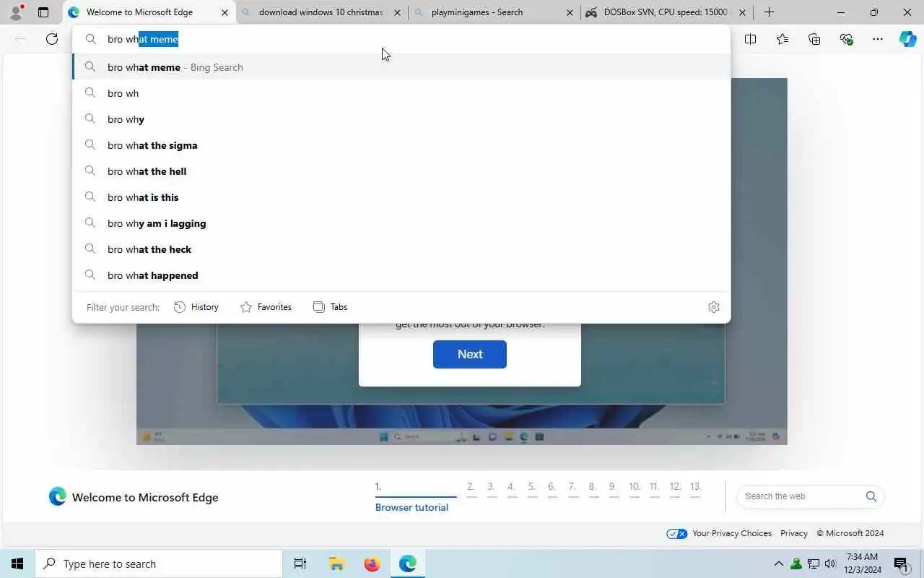Open the Copilot icon
The width and height of the screenshot is (924, 578).
(x=907, y=39)
